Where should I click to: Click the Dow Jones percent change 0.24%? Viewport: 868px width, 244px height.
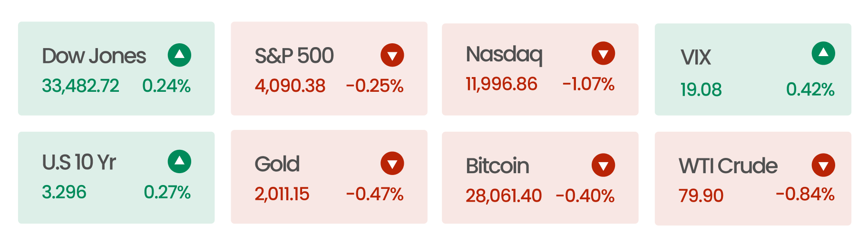coord(166,86)
